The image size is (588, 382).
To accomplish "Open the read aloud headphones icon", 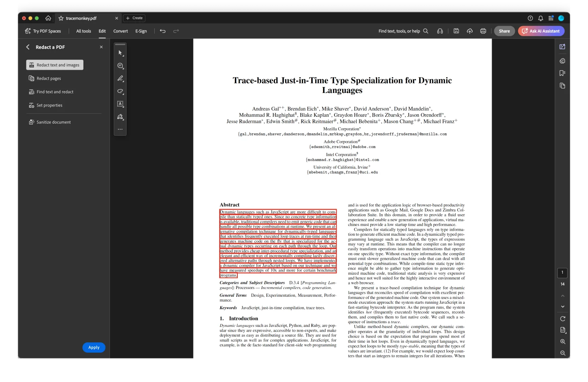I will point(440,31).
